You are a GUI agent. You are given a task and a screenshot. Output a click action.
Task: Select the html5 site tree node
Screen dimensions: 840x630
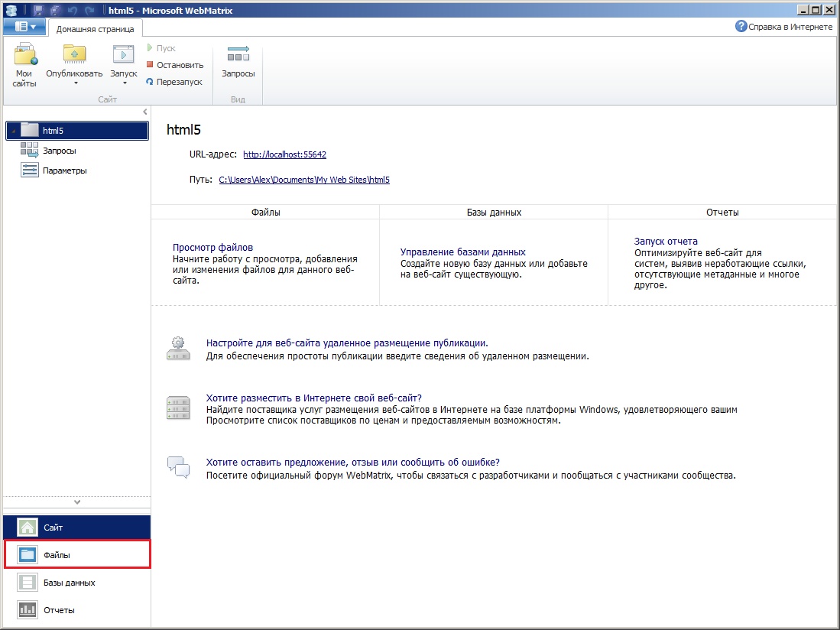(77, 131)
